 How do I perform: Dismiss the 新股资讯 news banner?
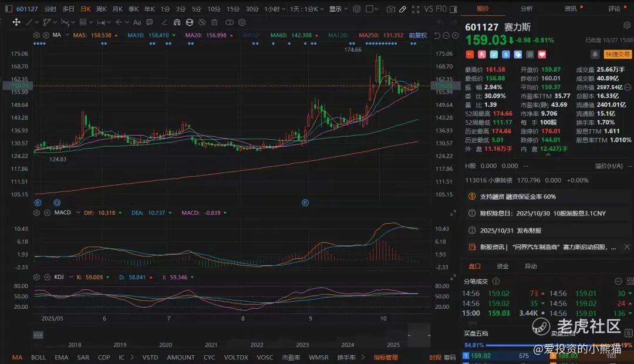tap(627, 247)
